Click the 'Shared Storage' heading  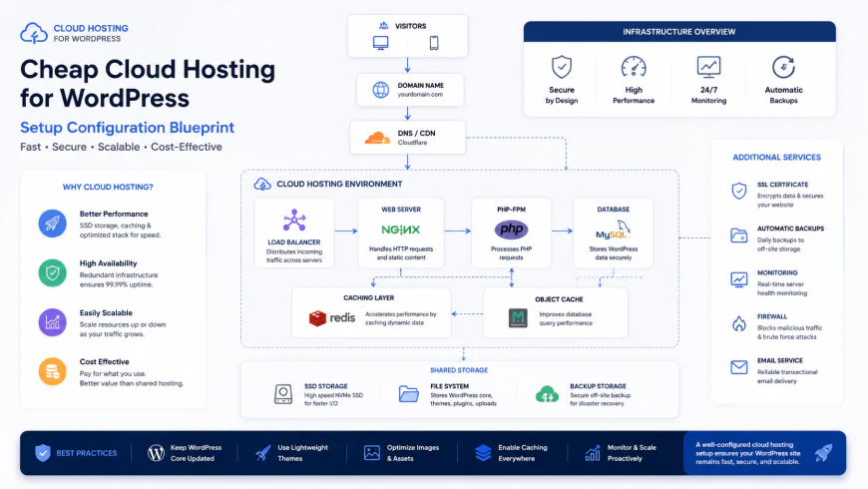[x=459, y=370]
